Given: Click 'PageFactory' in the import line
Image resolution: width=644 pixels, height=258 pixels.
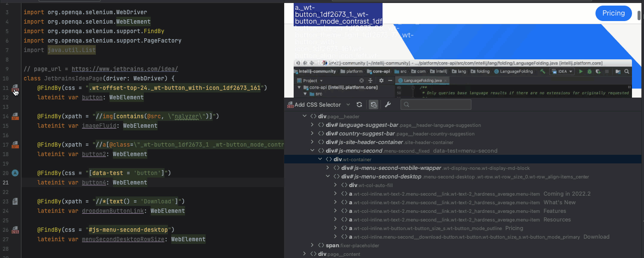Looking at the screenshot, I should pyautogui.click(x=163, y=41).
